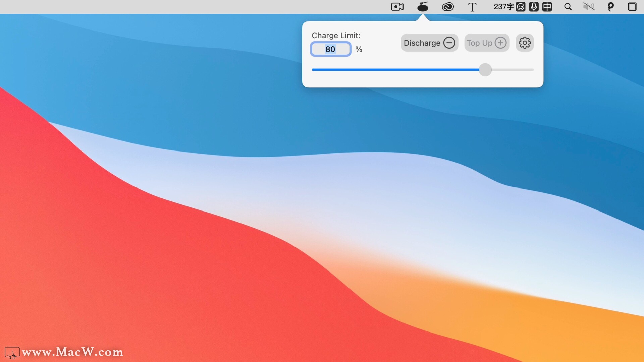
Task: Click the Charge Limit label
Action: [336, 35]
